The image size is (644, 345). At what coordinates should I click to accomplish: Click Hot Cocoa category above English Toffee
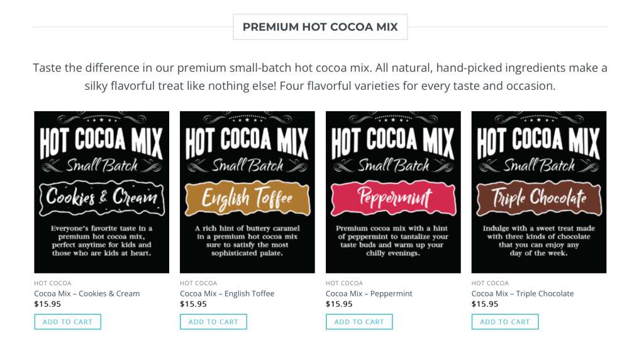pos(199,283)
